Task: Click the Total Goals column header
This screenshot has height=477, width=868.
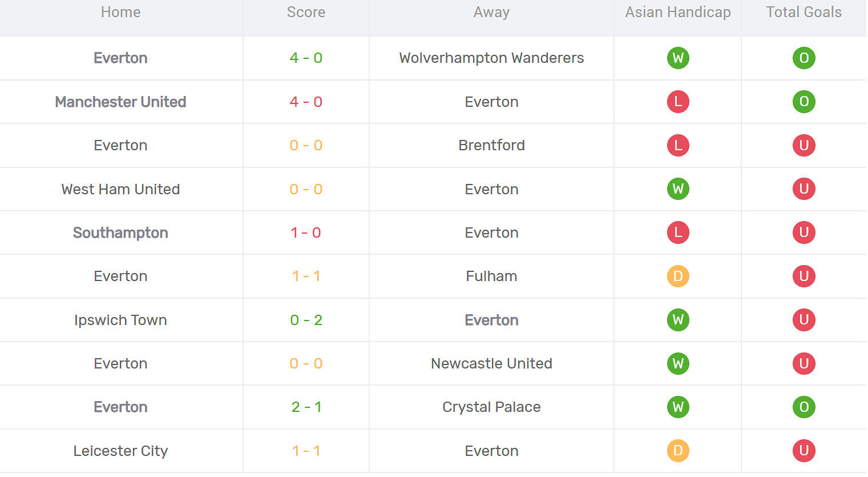Action: [x=804, y=12]
